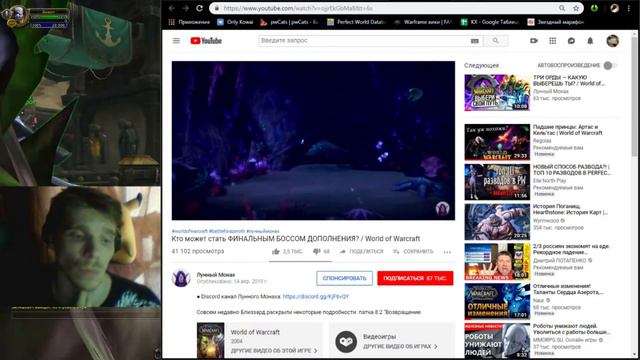This screenshot has width=640, height=360.
Task: Open the Лунный Монах channel name
Action: coord(216,275)
